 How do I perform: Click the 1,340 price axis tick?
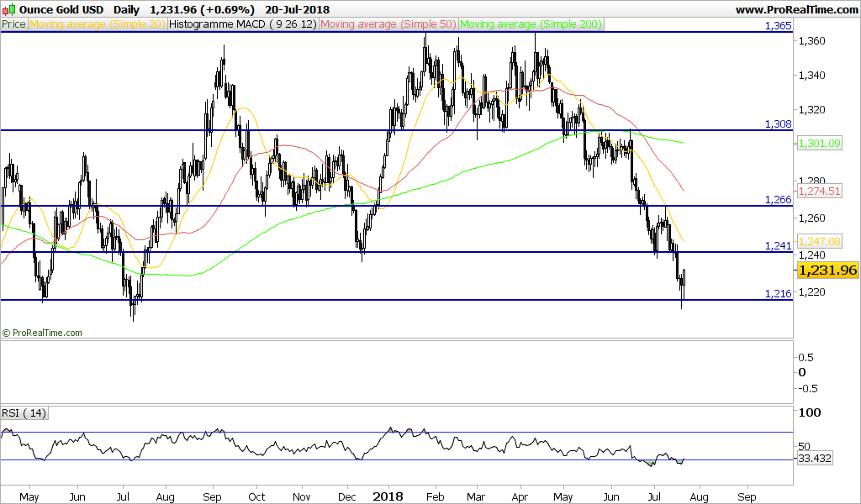[813, 76]
